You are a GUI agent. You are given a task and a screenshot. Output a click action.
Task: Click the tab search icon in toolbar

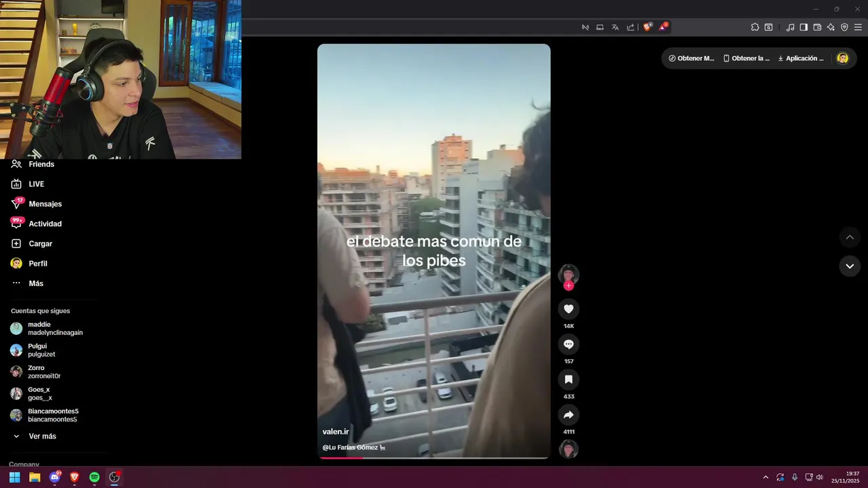768,27
